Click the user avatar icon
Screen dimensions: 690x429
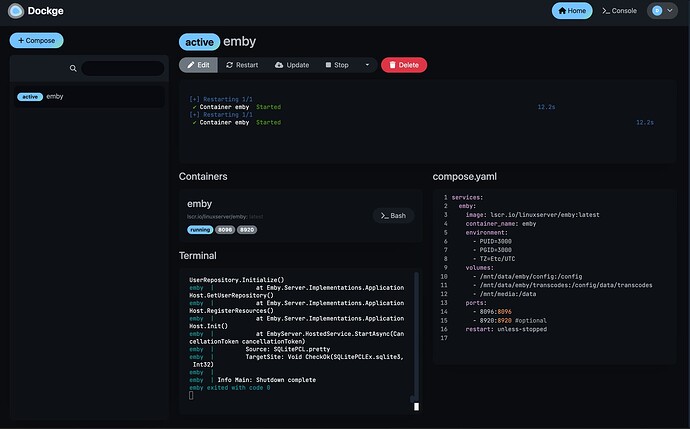coord(657,11)
